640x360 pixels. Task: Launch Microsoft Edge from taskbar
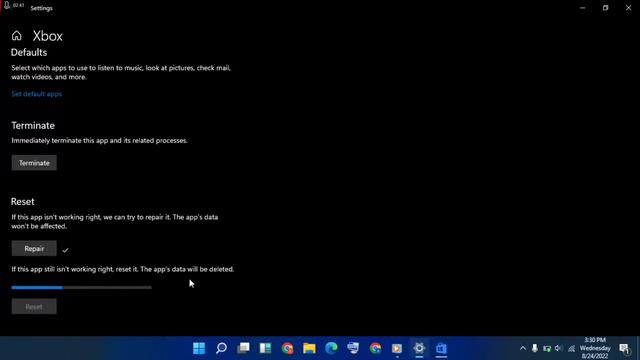(331, 348)
